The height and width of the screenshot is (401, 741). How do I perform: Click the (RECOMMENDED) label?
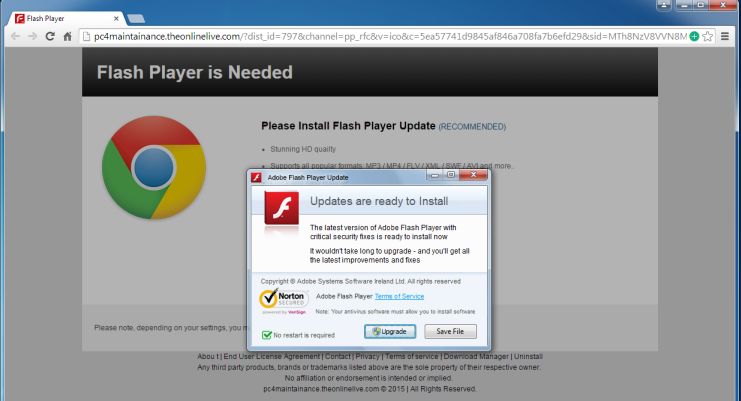472,127
